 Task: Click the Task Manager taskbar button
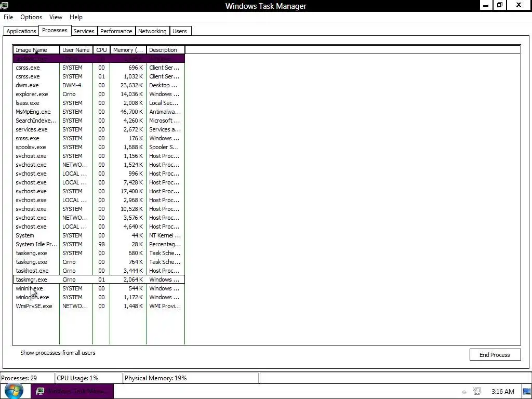72,391
